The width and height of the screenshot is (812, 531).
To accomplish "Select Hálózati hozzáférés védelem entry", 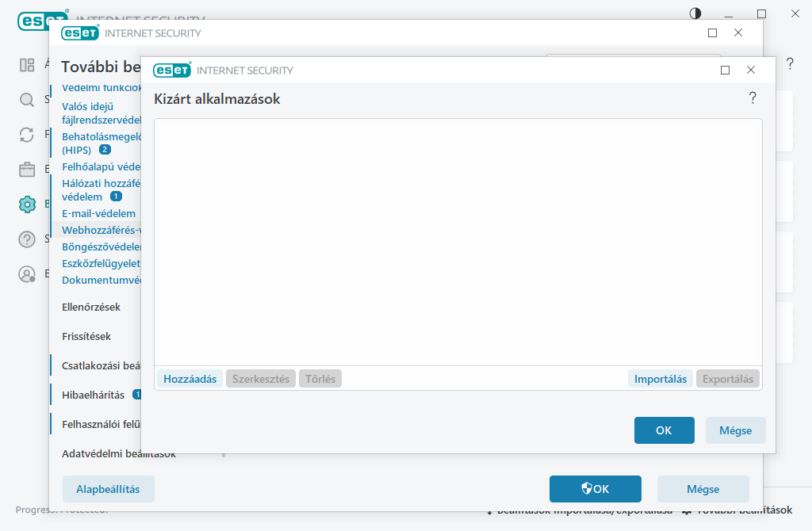I will coord(101,190).
